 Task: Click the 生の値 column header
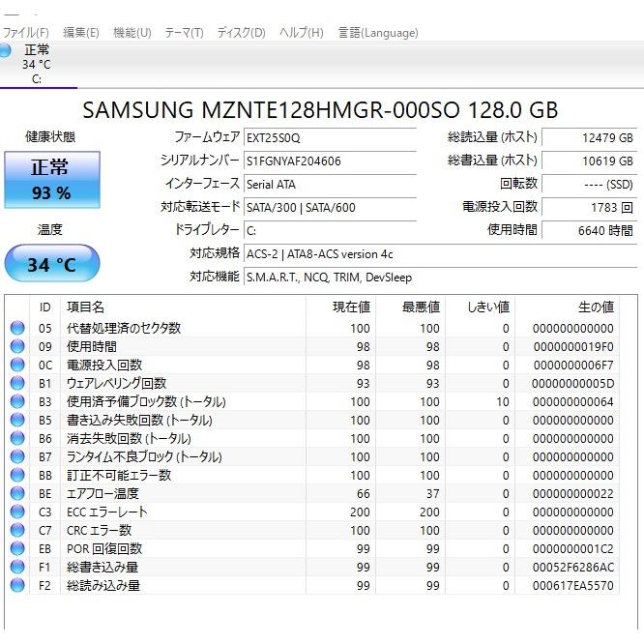coord(567,307)
